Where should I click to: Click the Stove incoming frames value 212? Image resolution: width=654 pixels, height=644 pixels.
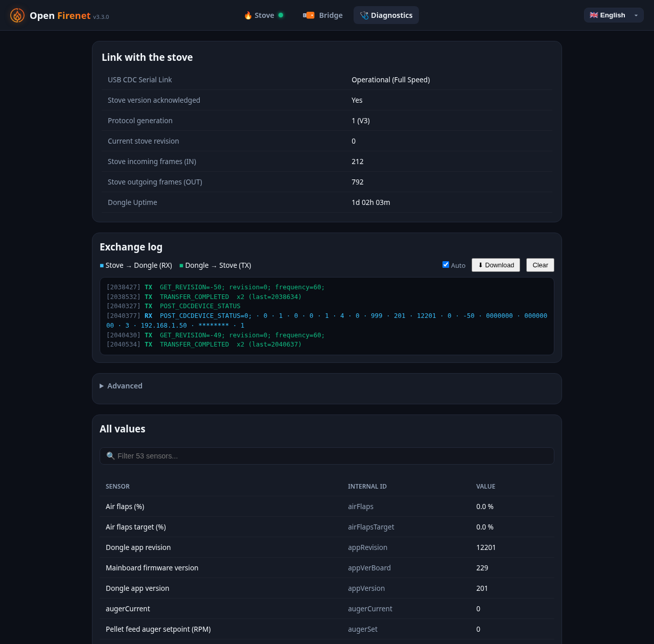tap(358, 162)
